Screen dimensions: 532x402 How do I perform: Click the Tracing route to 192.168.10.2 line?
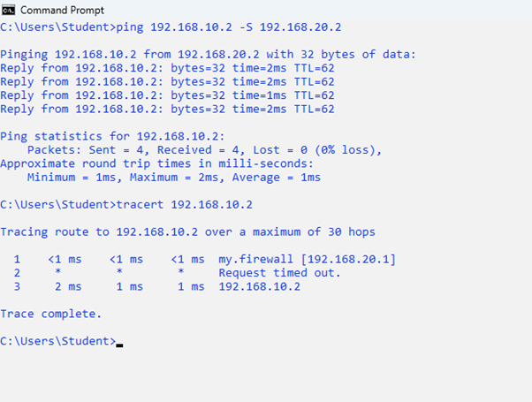187,231
